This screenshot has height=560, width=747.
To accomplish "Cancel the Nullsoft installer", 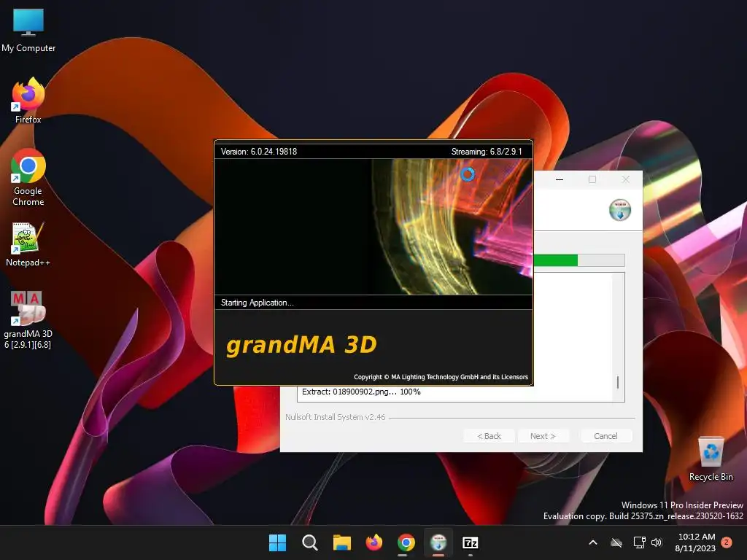I will [605, 436].
